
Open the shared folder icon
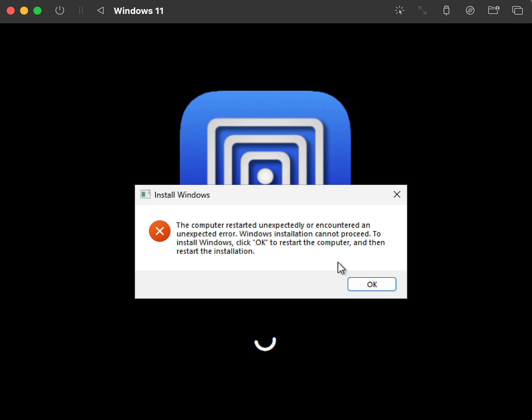(x=494, y=10)
